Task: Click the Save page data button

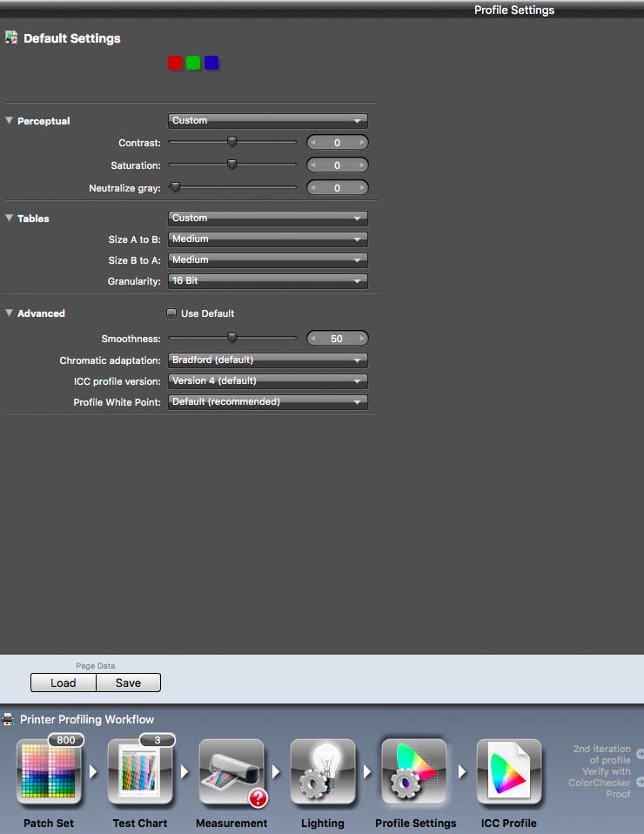Action: tap(128, 683)
